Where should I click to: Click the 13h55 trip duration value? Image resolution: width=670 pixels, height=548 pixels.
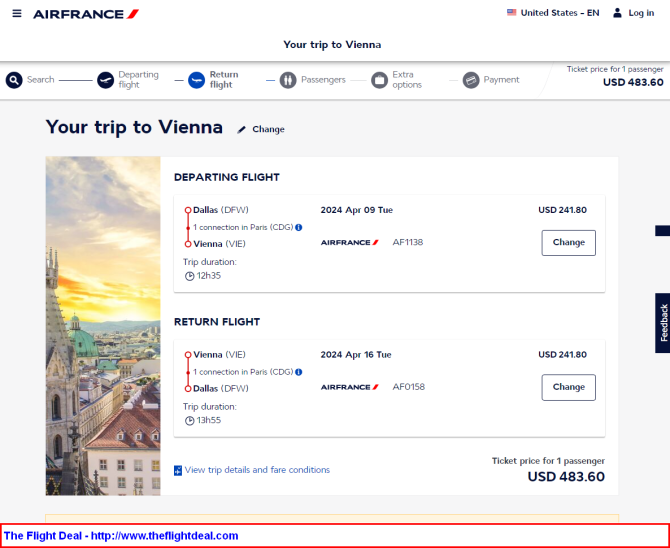tap(209, 420)
